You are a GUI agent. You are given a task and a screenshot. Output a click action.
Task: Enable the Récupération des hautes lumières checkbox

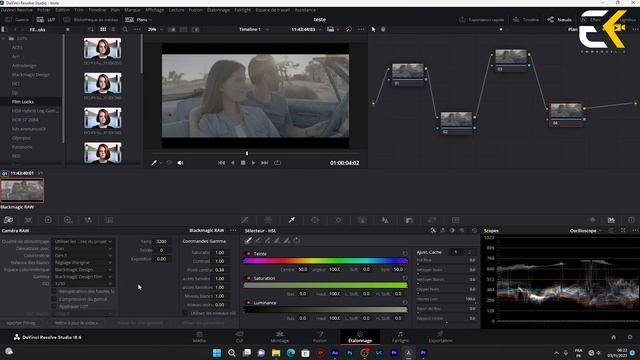tap(54, 291)
